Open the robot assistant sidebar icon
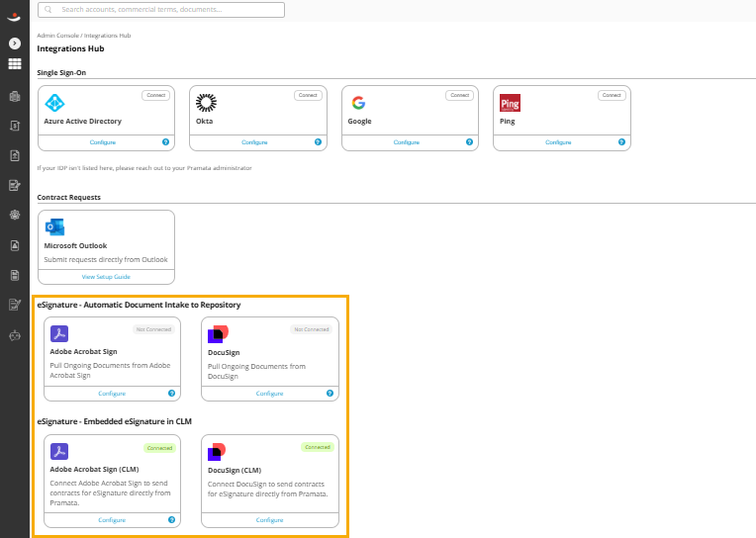This screenshot has width=756, height=538. (15, 335)
